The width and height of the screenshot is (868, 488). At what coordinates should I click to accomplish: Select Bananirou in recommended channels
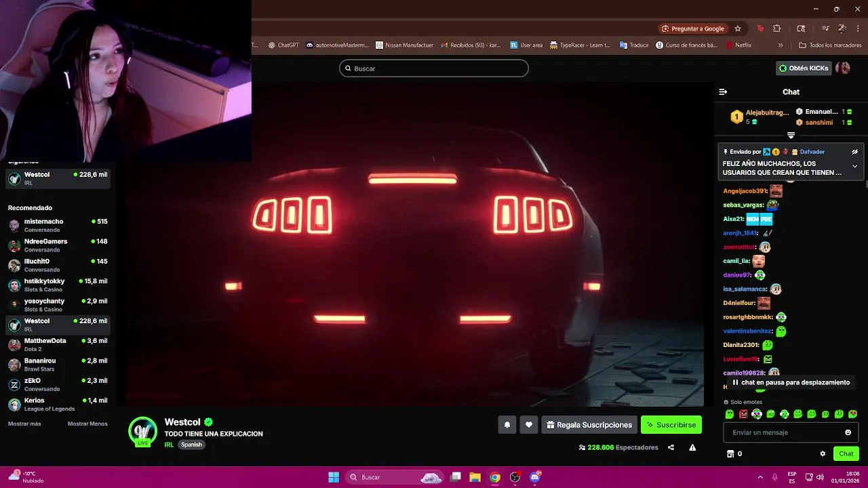58,365
